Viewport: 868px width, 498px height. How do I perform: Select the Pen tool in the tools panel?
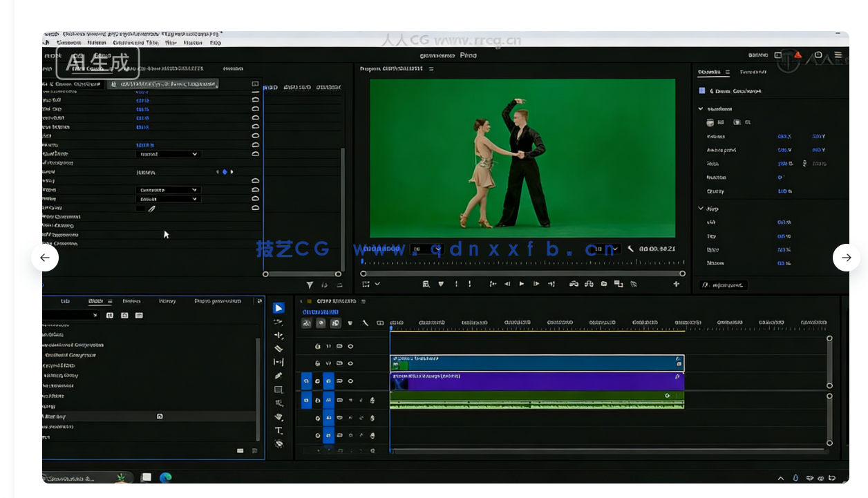pos(279,375)
